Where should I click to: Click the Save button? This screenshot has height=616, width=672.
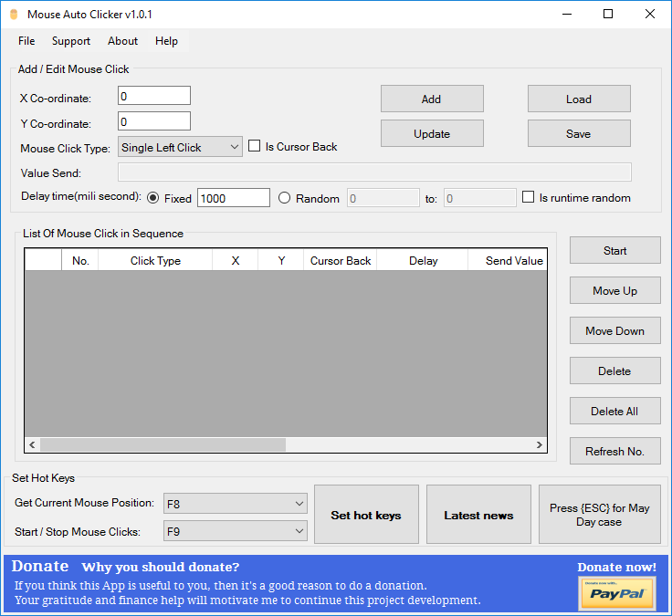[x=579, y=133]
